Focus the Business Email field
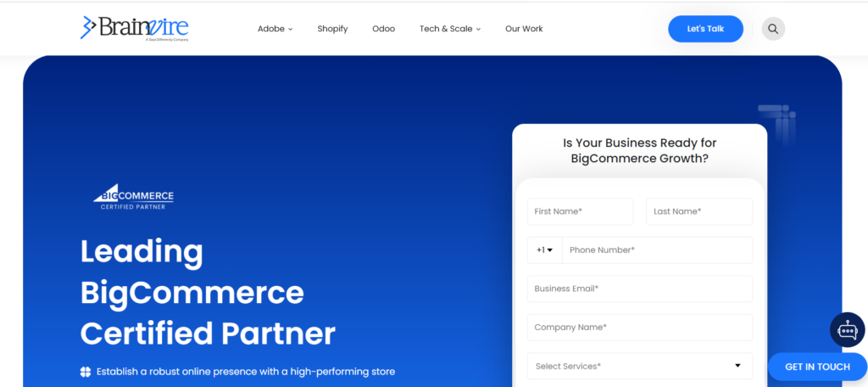The image size is (868, 387). [640, 289]
